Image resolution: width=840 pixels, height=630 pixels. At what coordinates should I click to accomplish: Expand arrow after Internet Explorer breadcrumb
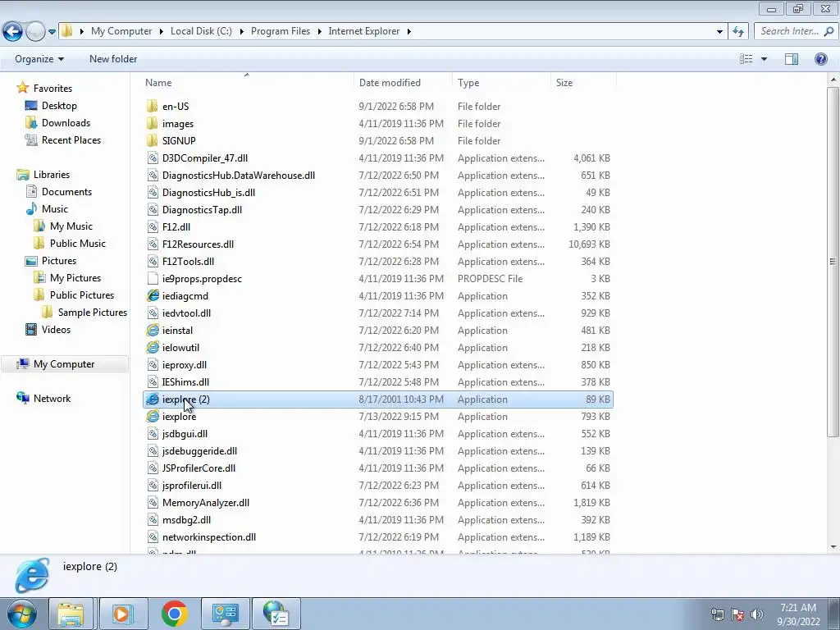409,32
